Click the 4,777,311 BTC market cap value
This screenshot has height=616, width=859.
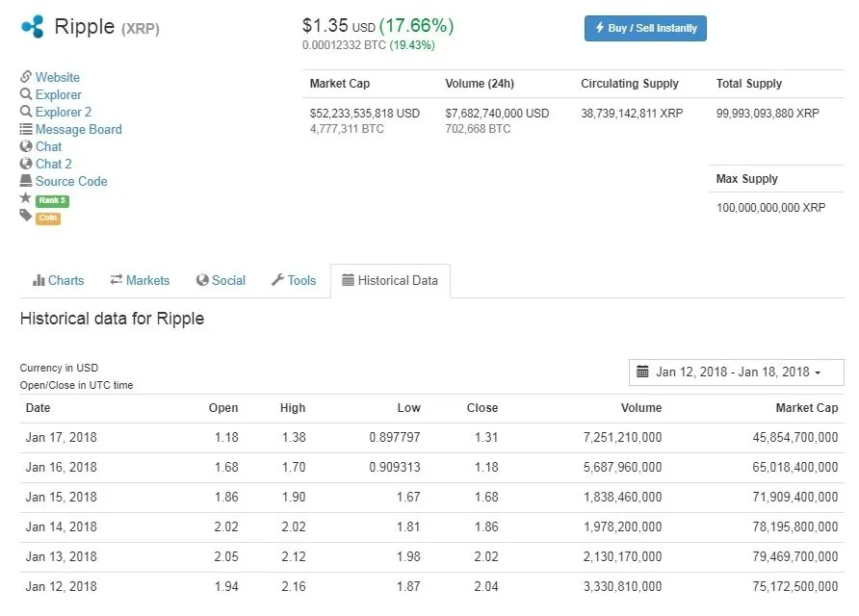tap(347, 129)
